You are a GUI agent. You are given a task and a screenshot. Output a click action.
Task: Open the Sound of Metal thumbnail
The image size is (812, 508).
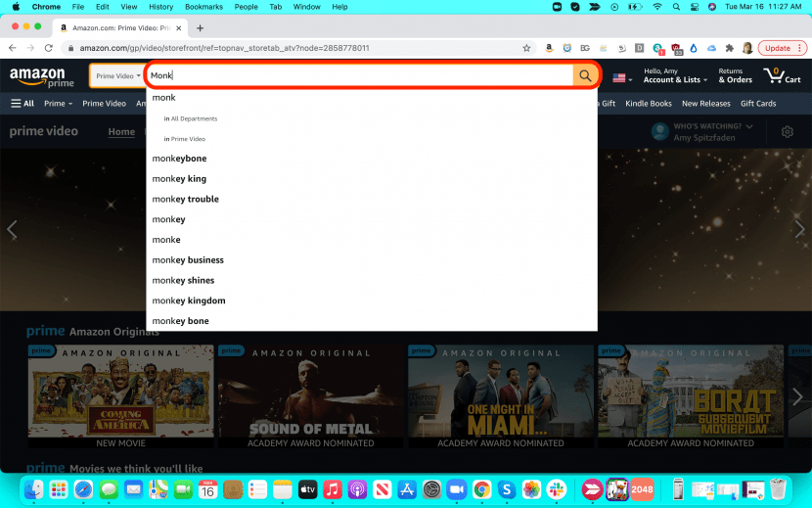pos(311,396)
